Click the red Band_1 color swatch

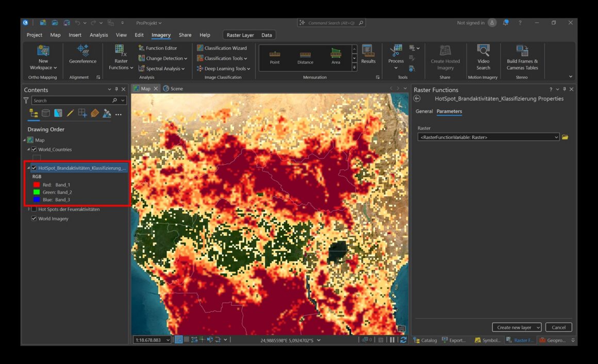[37, 184]
